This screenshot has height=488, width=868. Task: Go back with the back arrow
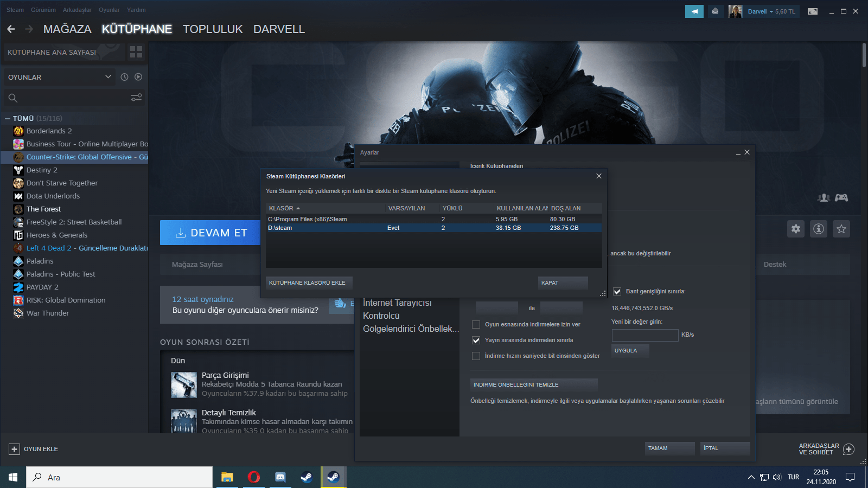coord(11,29)
